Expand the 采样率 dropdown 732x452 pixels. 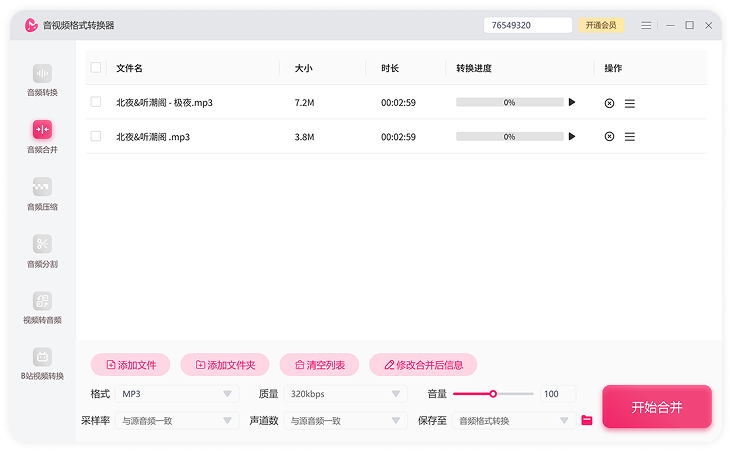click(x=175, y=421)
